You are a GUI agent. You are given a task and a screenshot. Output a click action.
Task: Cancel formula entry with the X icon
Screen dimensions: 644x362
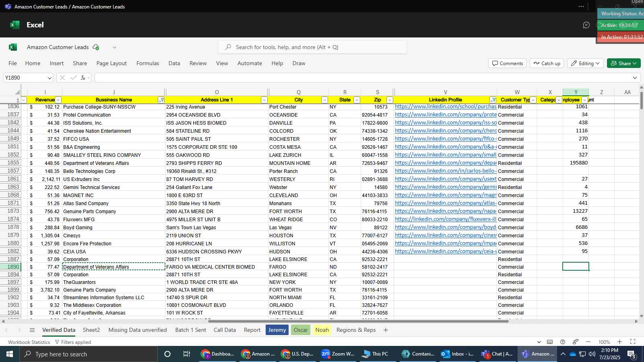62,78
